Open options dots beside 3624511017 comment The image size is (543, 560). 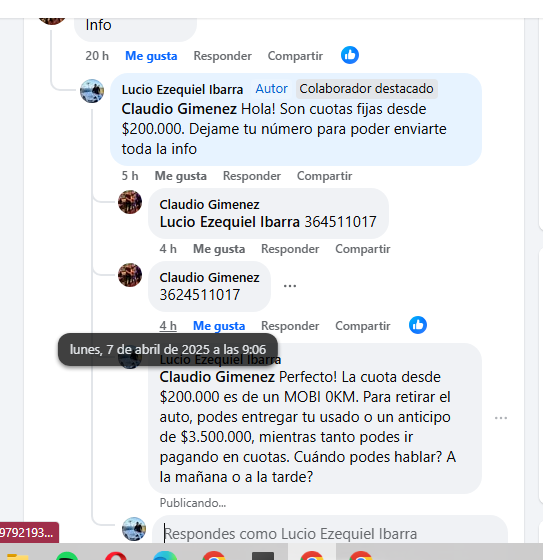(290, 286)
